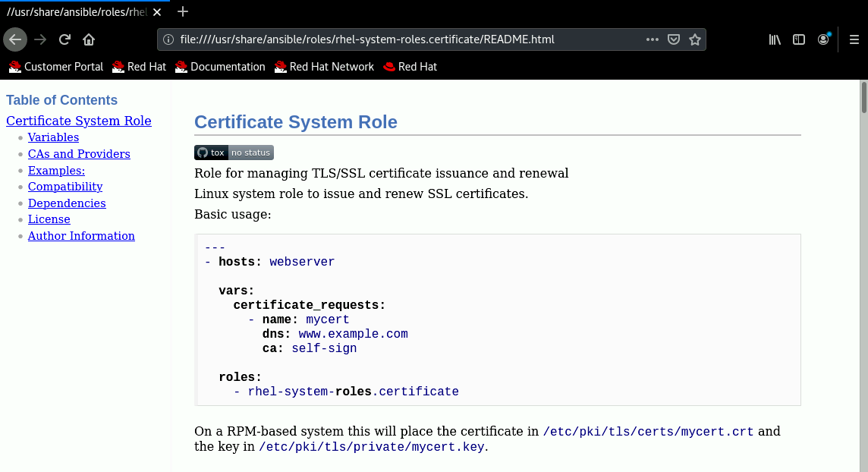Image resolution: width=868 pixels, height=472 pixels.
Task: Click the tox no status badge
Action: pos(234,153)
